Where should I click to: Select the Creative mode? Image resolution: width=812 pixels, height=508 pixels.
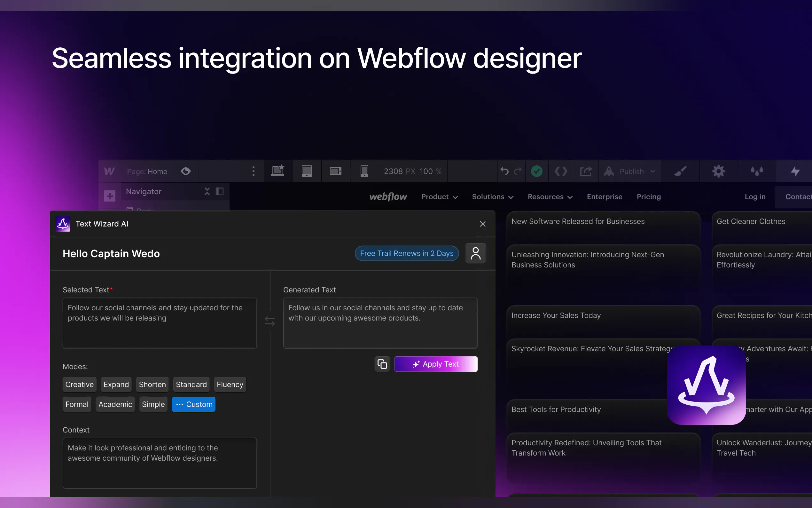[80, 385]
